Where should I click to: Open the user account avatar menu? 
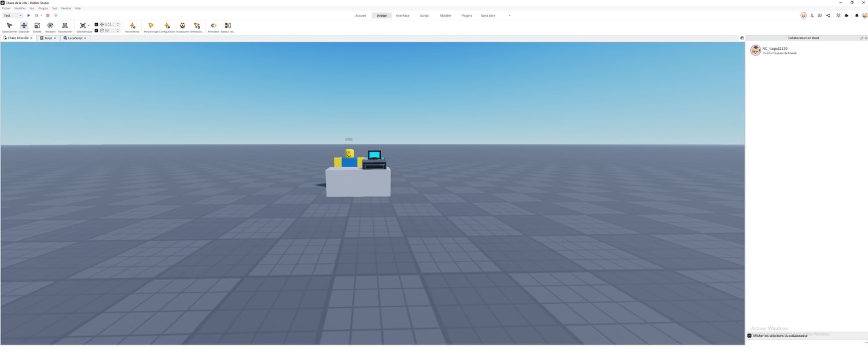[865, 16]
